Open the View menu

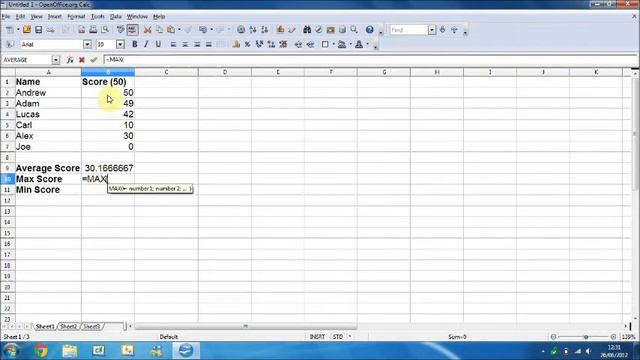tap(36, 17)
